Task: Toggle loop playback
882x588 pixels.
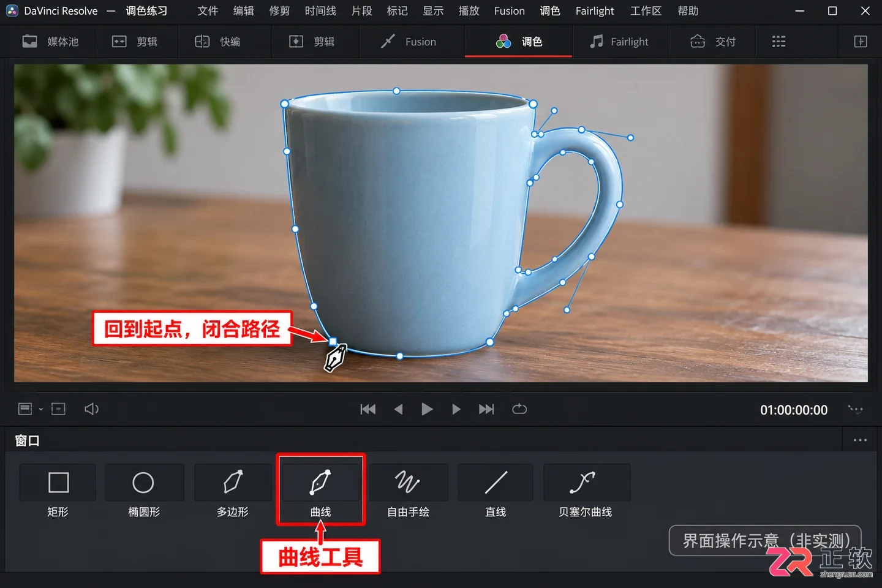Action: click(519, 409)
